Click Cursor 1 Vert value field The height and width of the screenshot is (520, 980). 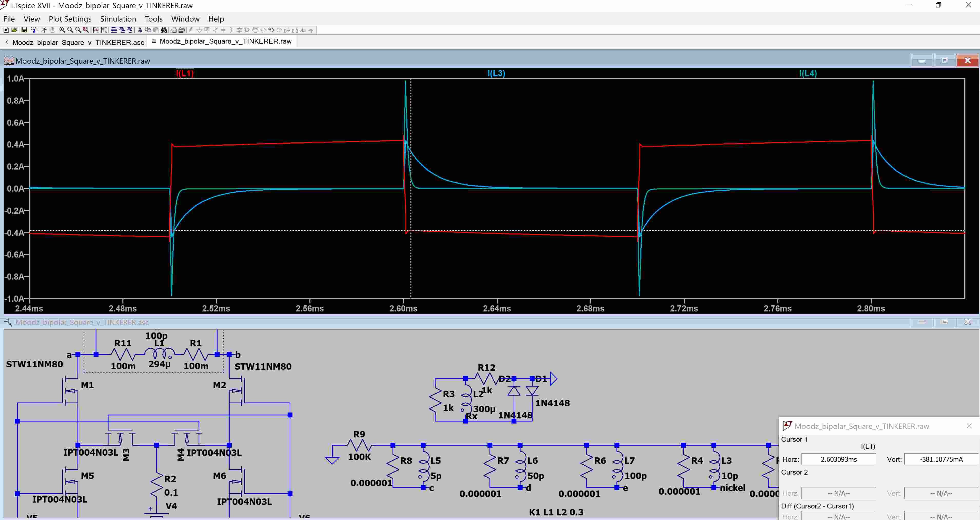941,459
